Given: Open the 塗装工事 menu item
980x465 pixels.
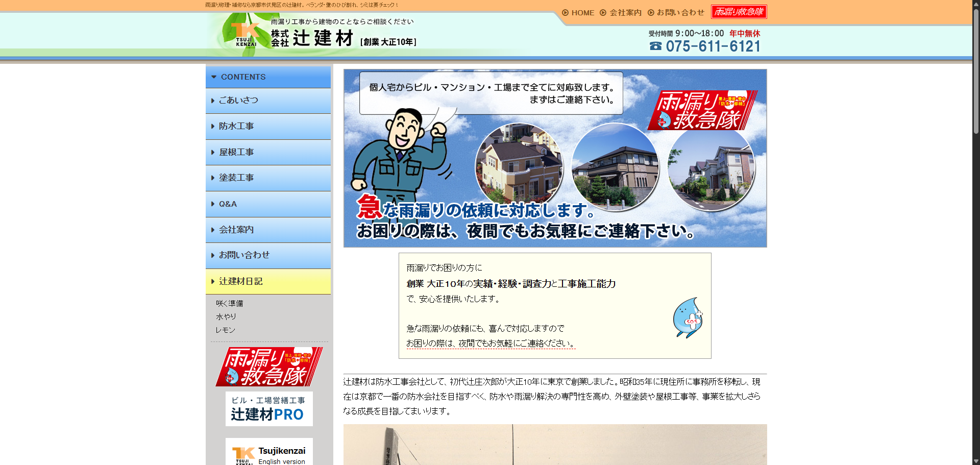Looking at the screenshot, I should (236, 178).
